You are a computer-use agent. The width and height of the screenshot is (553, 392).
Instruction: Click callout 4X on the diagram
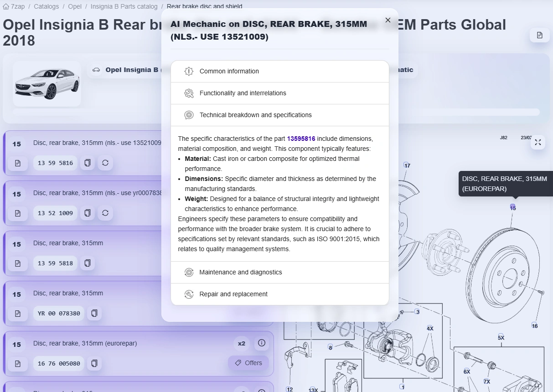click(x=430, y=328)
